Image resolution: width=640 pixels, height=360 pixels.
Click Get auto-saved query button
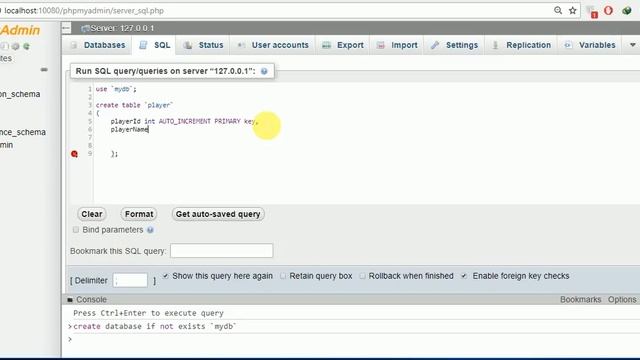click(218, 214)
